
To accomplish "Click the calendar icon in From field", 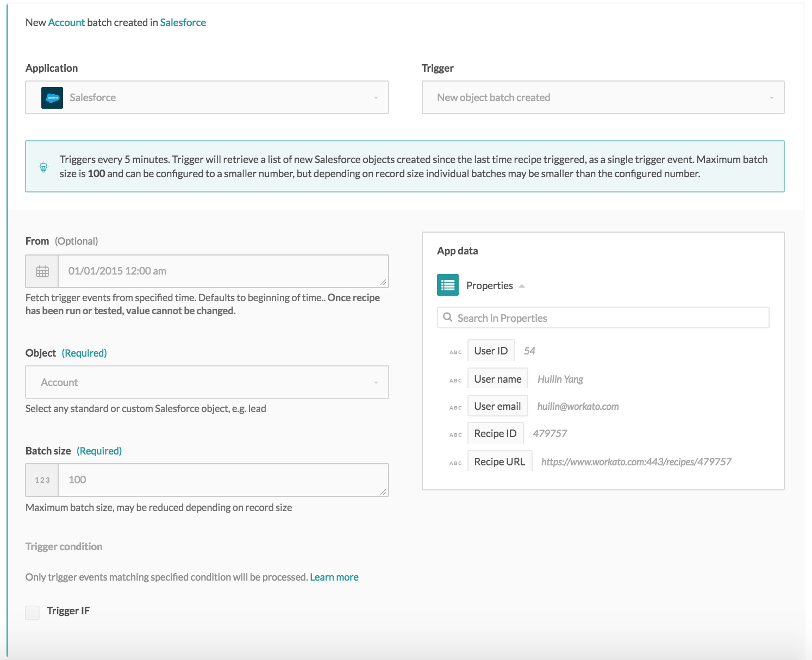I will 42,271.
